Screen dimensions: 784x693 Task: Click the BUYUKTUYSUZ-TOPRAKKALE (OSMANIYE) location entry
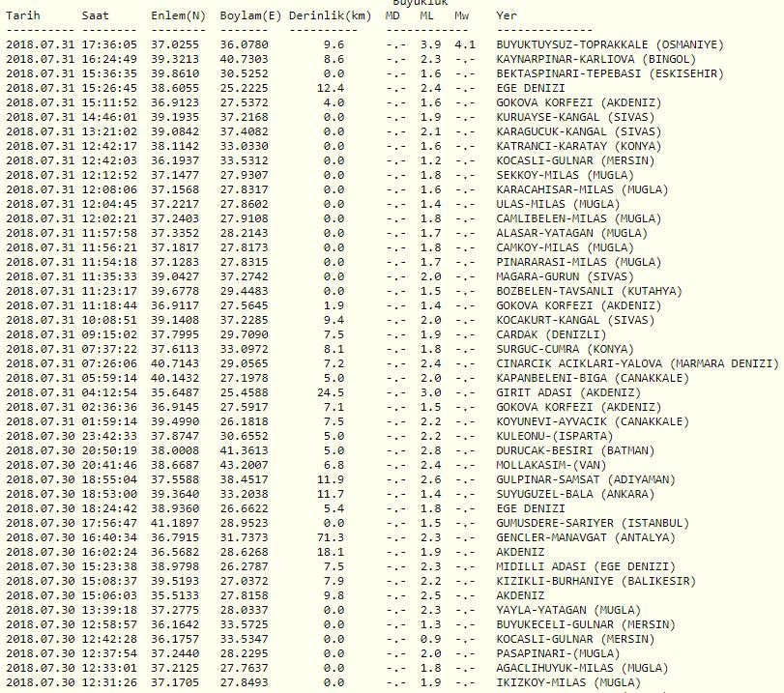[x=609, y=45]
